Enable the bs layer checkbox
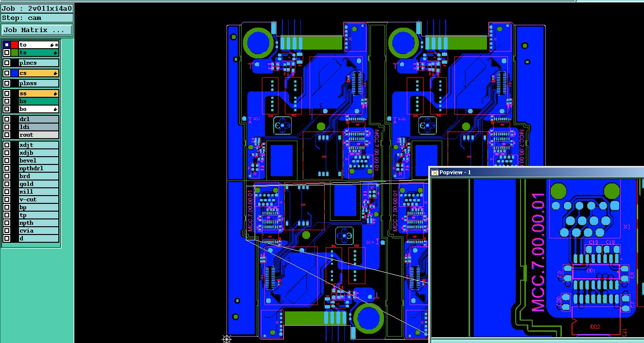644x343 pixels. (x=7, y=101)
